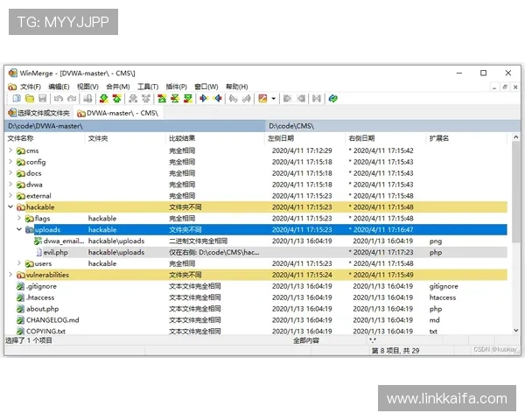
Task: Jump to Last Difference icon
Action: coord(188,99)
